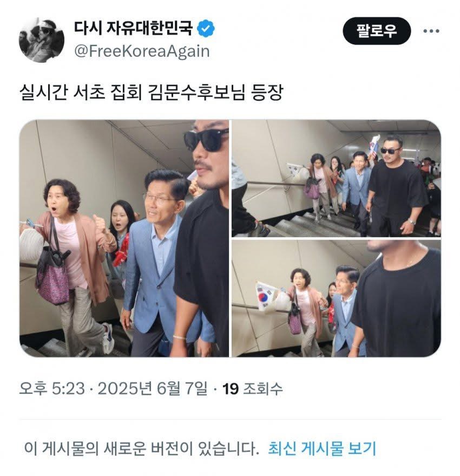Open the three-dot more options menu

coord(431,31)
